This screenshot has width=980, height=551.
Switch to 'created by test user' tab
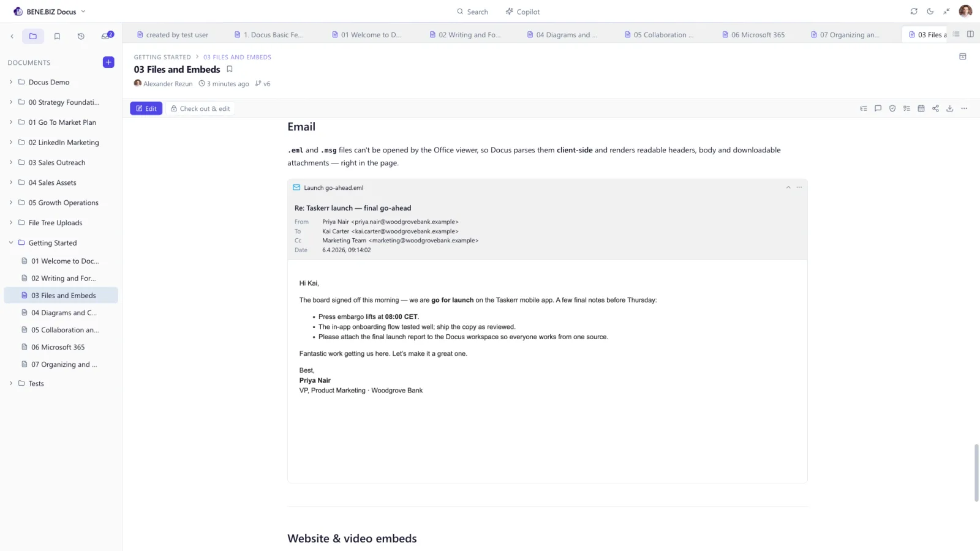click(x=173, y=35)
